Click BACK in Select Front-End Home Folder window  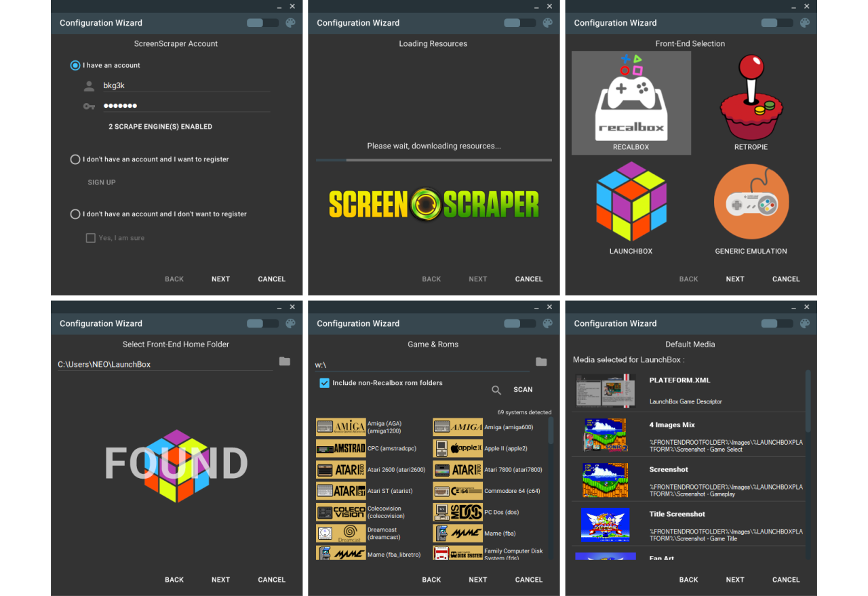174,580
